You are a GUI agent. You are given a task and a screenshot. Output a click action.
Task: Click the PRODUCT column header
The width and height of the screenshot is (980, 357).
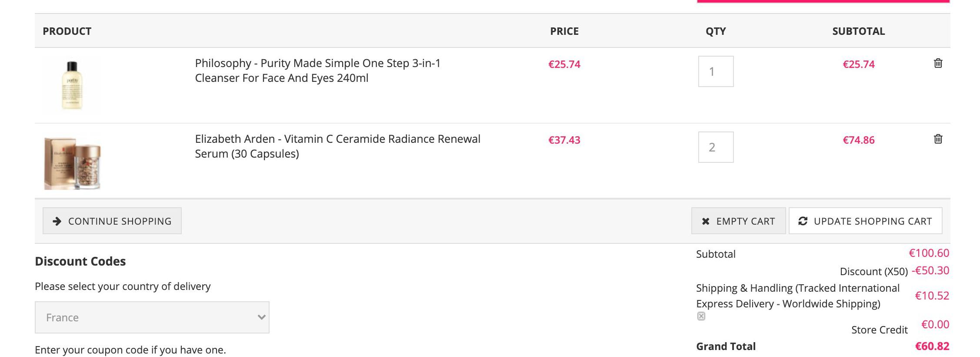(x=67, y=31)
